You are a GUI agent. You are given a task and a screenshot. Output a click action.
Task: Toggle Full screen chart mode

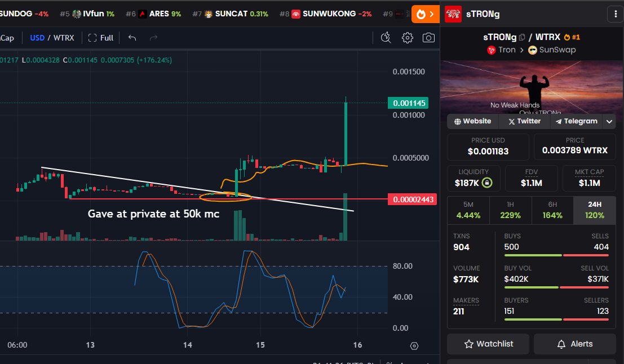coord(101,38)
